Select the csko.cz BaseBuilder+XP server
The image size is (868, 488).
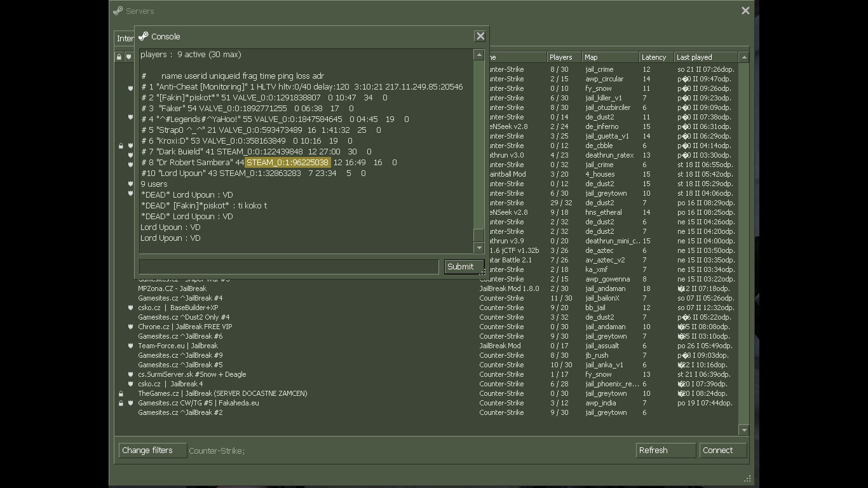[x=426, y=308]
